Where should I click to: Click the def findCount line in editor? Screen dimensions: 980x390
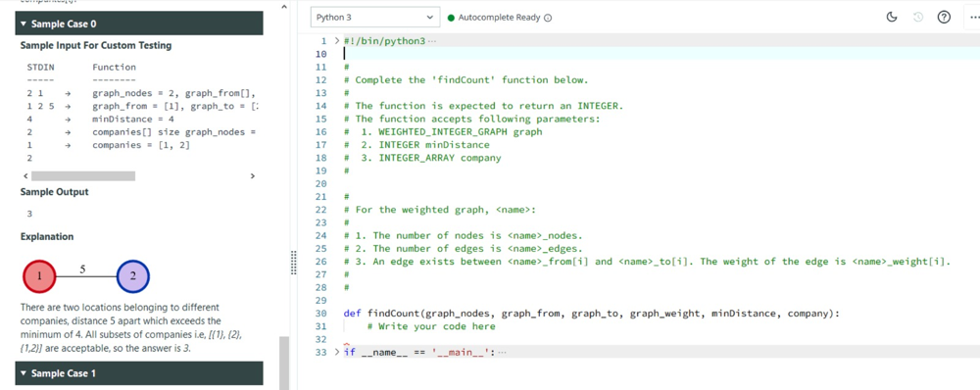[592, 314]
